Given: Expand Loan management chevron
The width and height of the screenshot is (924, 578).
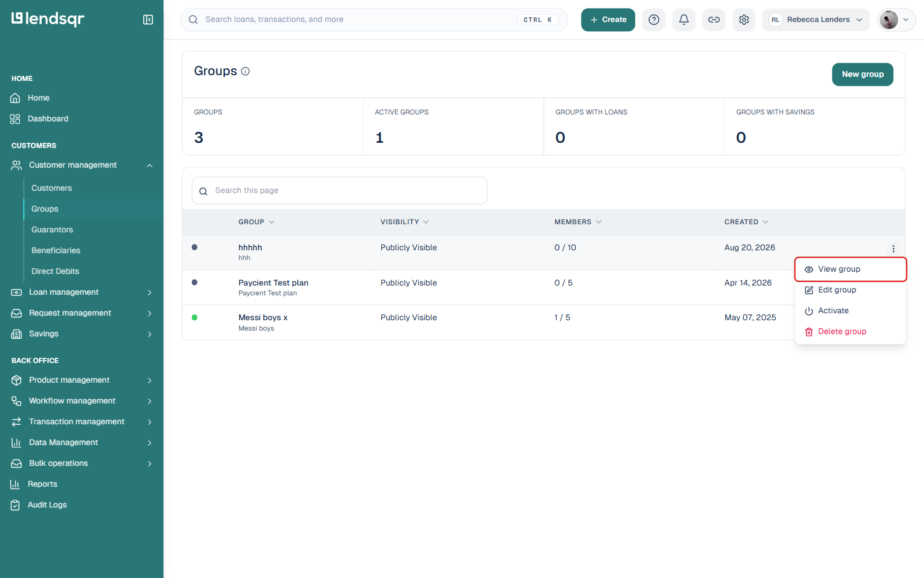Looking at the screenshot, I should point(150,292).
